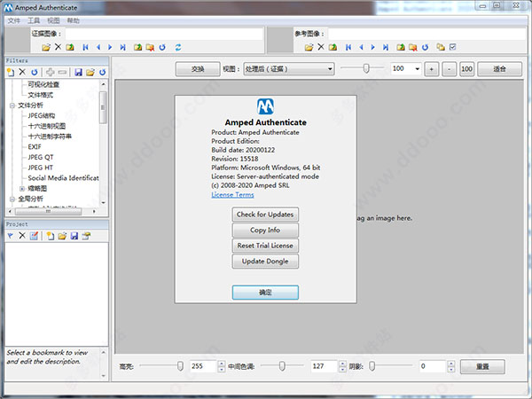Jump to the first evidence image
The height and width of the screenshot is (399, 532).
point(85,47)
